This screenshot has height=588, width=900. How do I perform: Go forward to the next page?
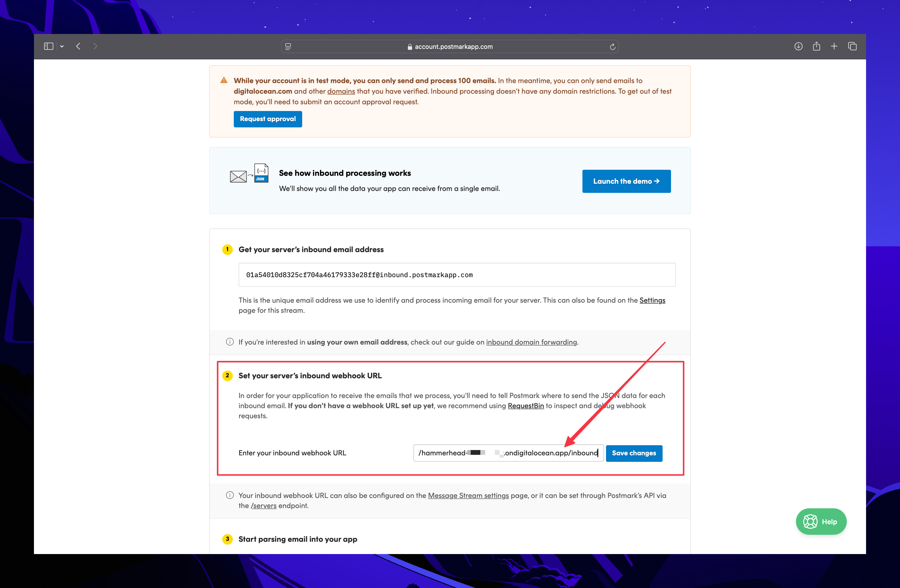click(95, 46)
